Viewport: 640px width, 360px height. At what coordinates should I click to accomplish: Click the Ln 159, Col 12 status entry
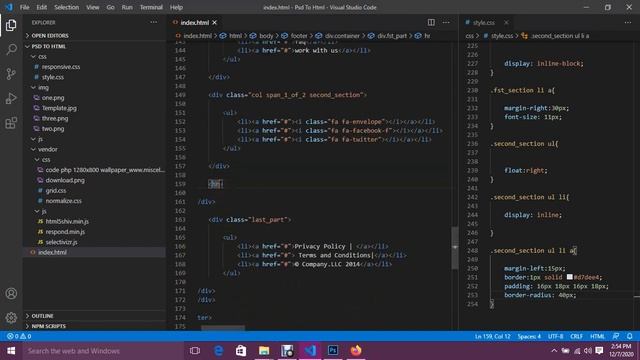click(x=492, y=336)
